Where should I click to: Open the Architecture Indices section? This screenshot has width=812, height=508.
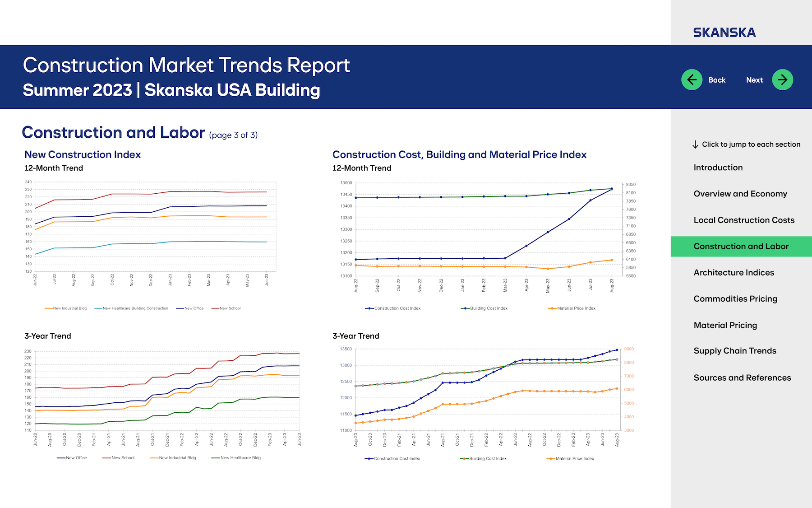pyautogui.click(x=734, y=272)
